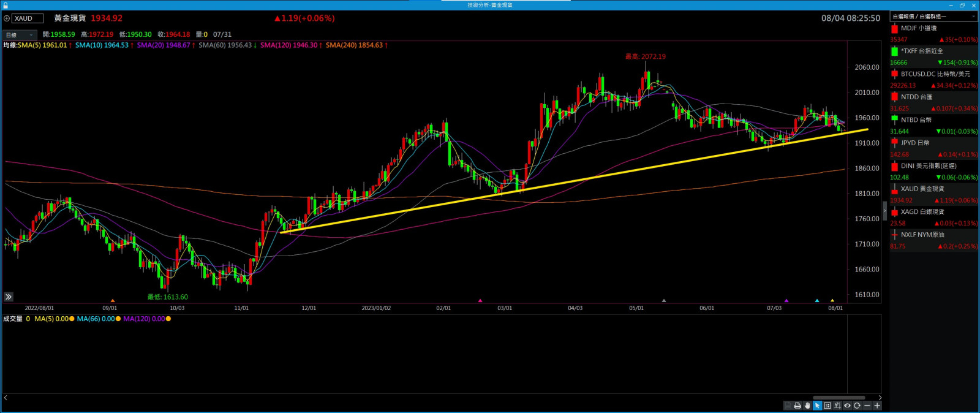Zoom out using the minus icon
980x413 pixels.
867,406
